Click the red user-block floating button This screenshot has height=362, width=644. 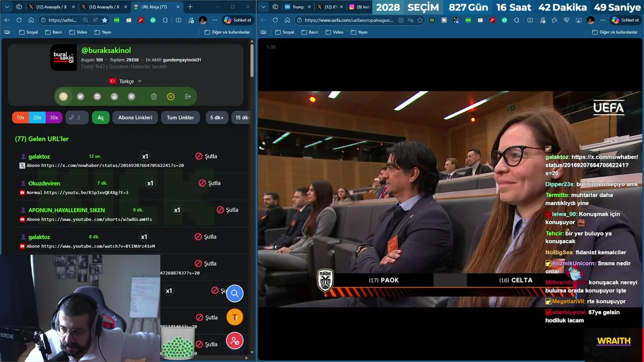pos(234,341)
